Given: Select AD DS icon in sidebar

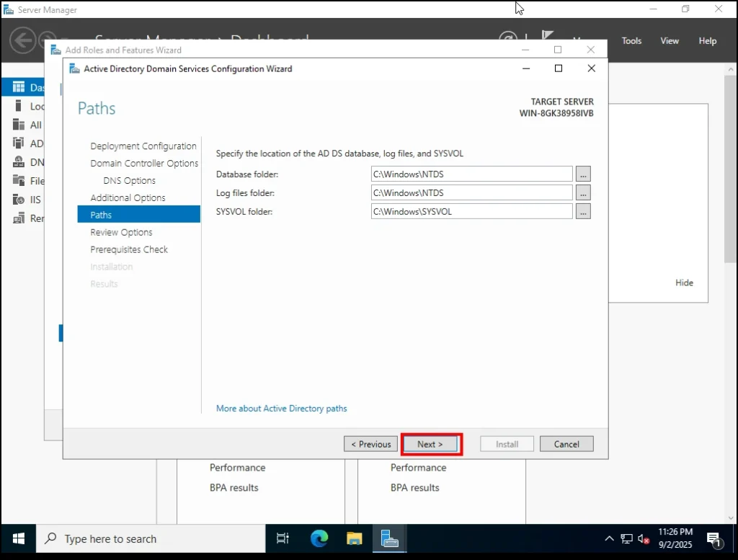Looking at the screenshot, I should [x=18, y=143].
